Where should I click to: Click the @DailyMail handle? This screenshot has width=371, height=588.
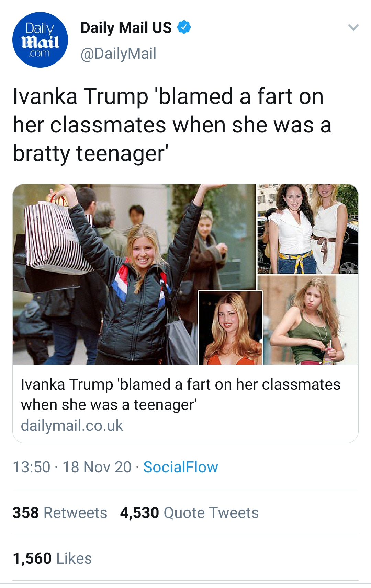(x=118, y=54)
